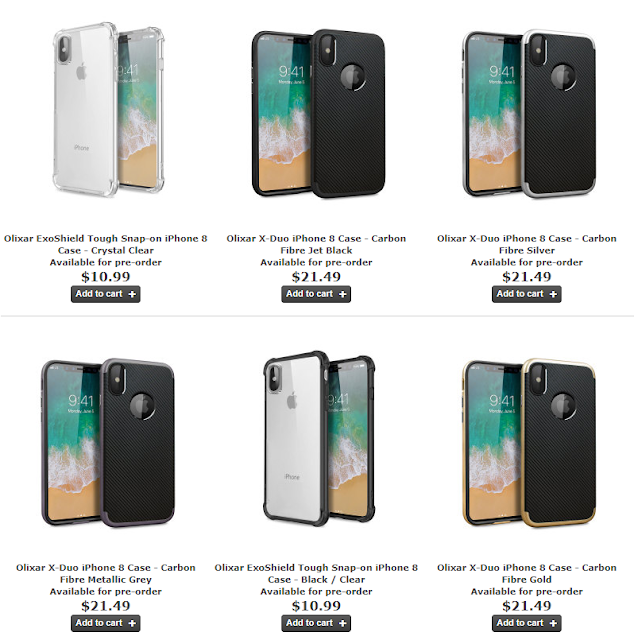Add the Carbon Fibre Silver case to cart

527,294
